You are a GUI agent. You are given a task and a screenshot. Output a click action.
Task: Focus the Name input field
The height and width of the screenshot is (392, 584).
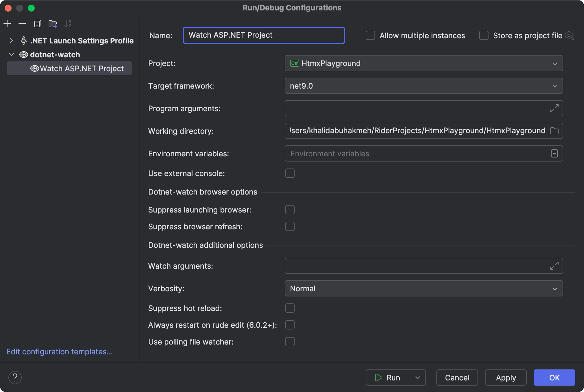click(264, 35)
